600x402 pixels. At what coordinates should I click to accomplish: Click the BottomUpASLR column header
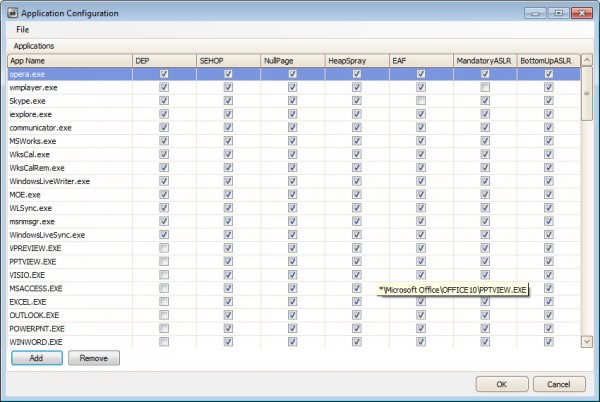click(549, 60)
